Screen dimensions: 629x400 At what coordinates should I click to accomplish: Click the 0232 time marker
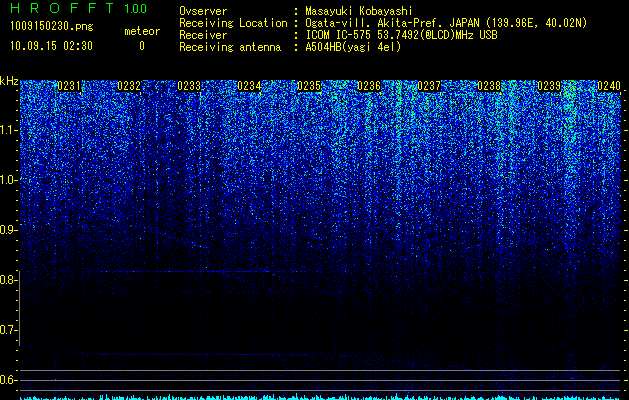coord(129,86)
